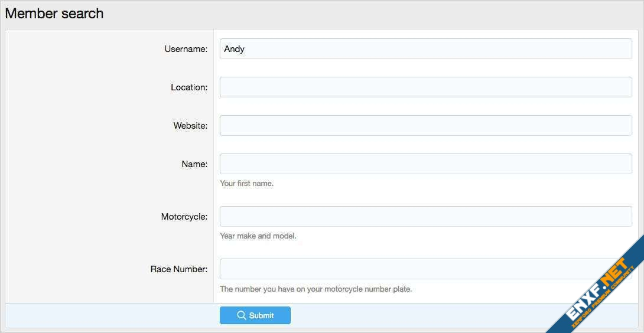Select the Website input field
644x333 pixels.
[425, 126]
